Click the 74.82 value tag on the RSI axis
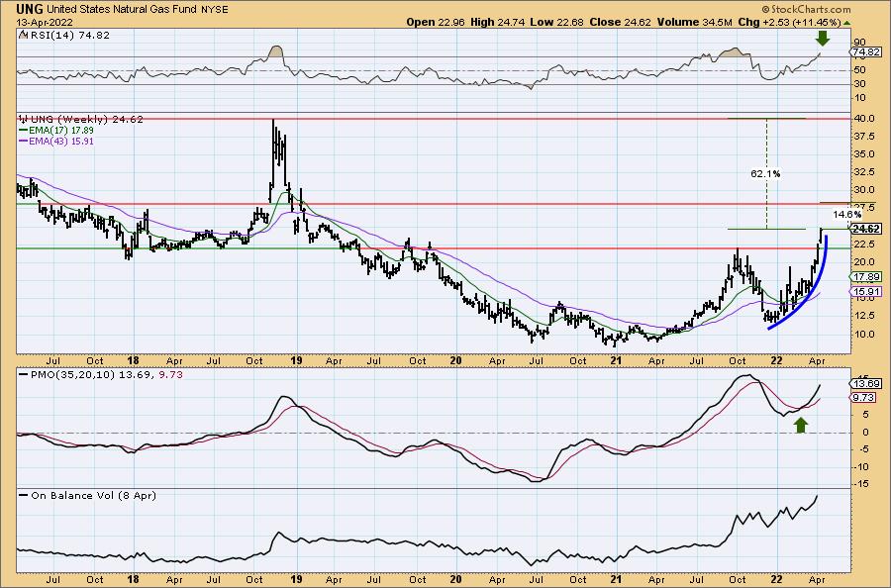Viewport: 891px width, 588px height. pyautogui.click(x=864, y=52)
